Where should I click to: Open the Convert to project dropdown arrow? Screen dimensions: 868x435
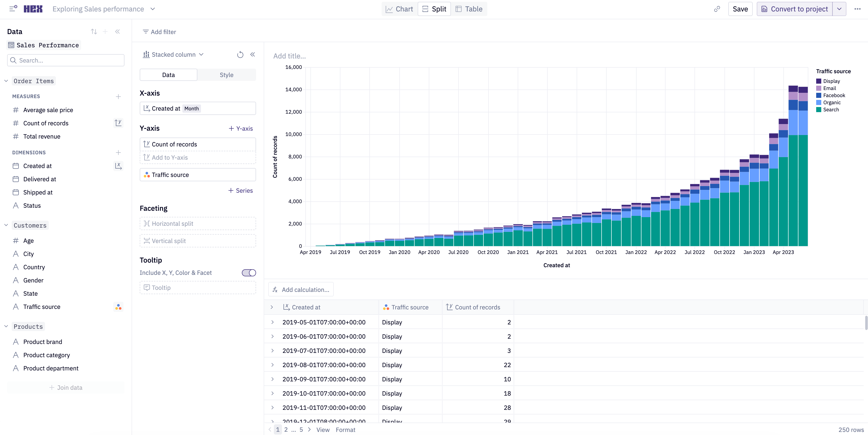click(x=839, y=9)
